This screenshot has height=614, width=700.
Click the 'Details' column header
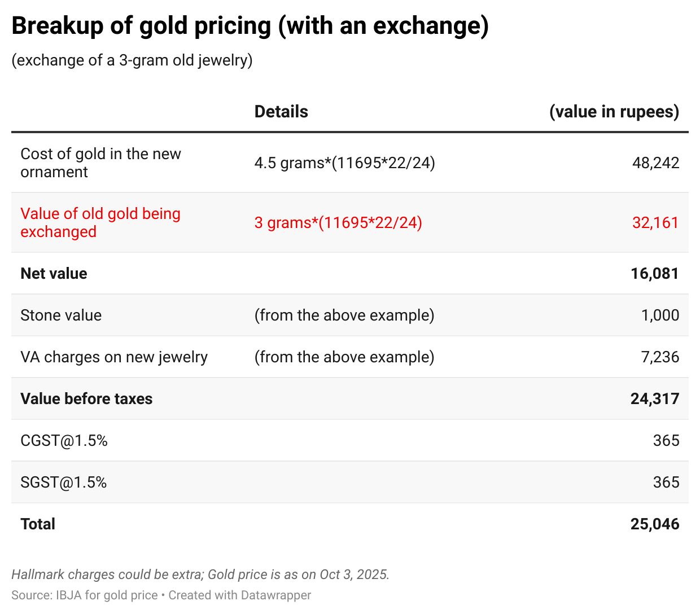point(281,112)
